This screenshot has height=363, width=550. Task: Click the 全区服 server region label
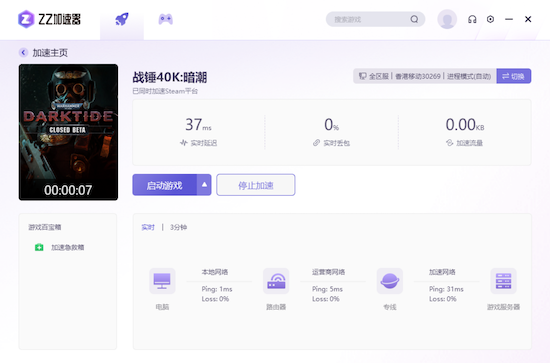coord(379,76)
